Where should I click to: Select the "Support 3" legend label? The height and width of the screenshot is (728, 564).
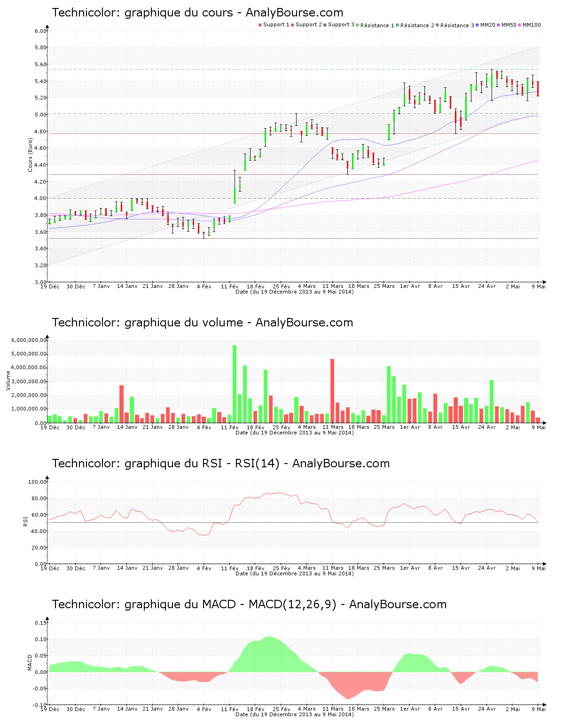pyautogui.click(x=341, y=25)
